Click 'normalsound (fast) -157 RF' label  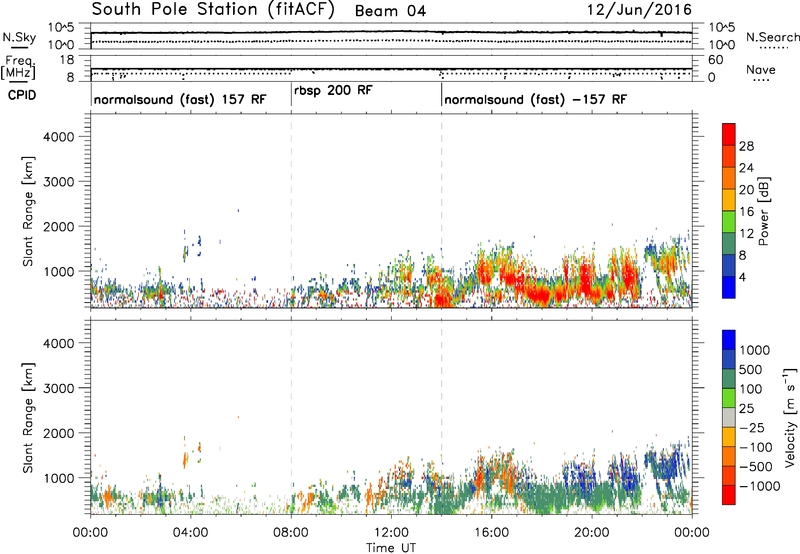coord(536,99)
